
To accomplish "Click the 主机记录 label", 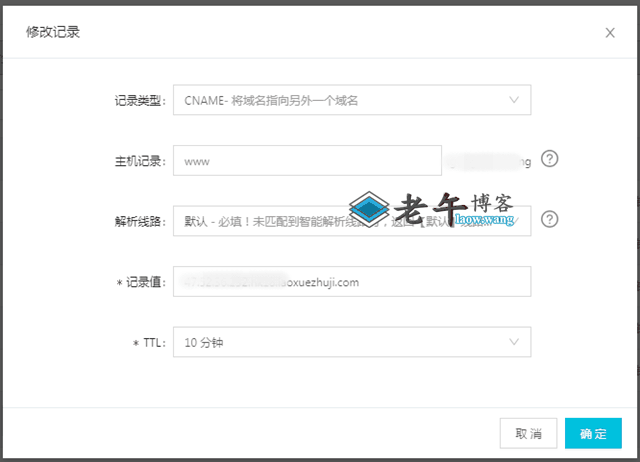I will (140, 161).
